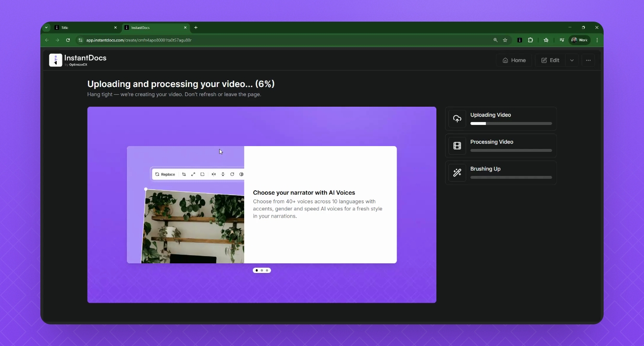Minimize the Chrome window
The height and width of the screenshot is (346, 644).
[x=570, y=27]
